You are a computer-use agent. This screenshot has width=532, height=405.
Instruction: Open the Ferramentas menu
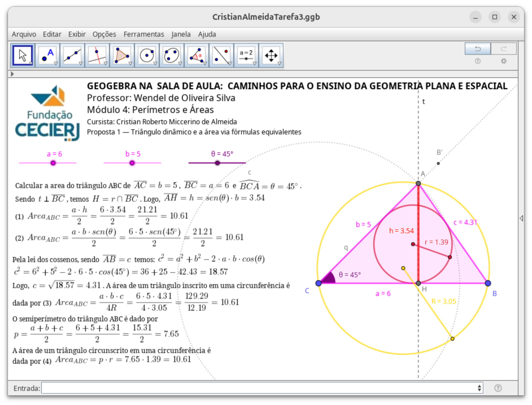tap(144, 34)
